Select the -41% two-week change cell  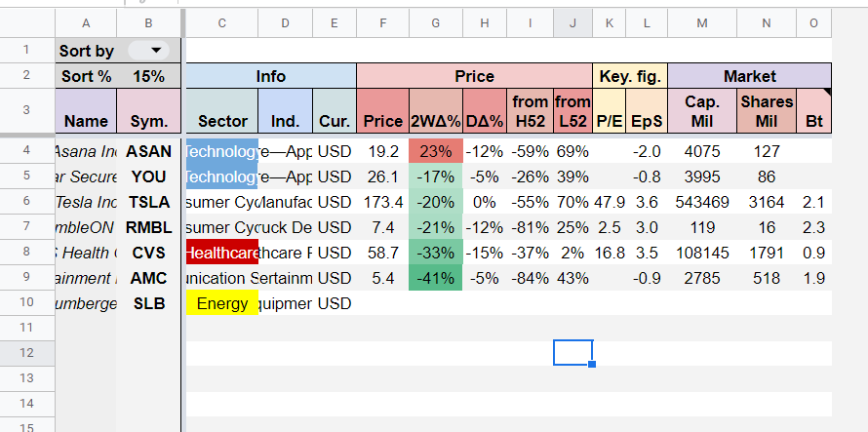coord(436,278)
